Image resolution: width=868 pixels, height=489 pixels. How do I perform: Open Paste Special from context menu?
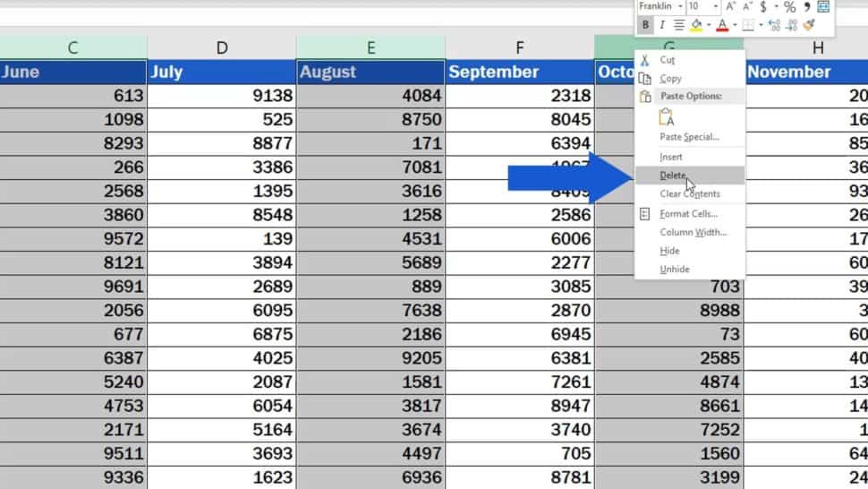tap(690, 137)
